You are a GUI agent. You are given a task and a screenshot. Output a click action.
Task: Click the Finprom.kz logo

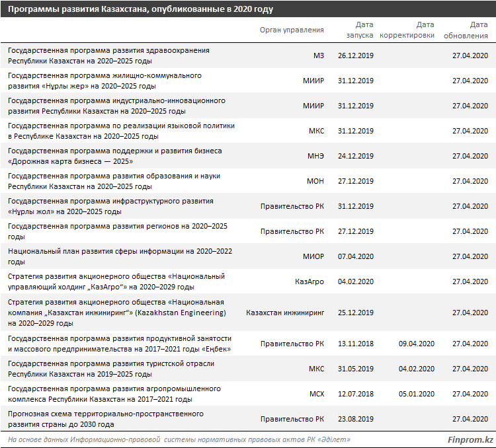click(470, 440)
